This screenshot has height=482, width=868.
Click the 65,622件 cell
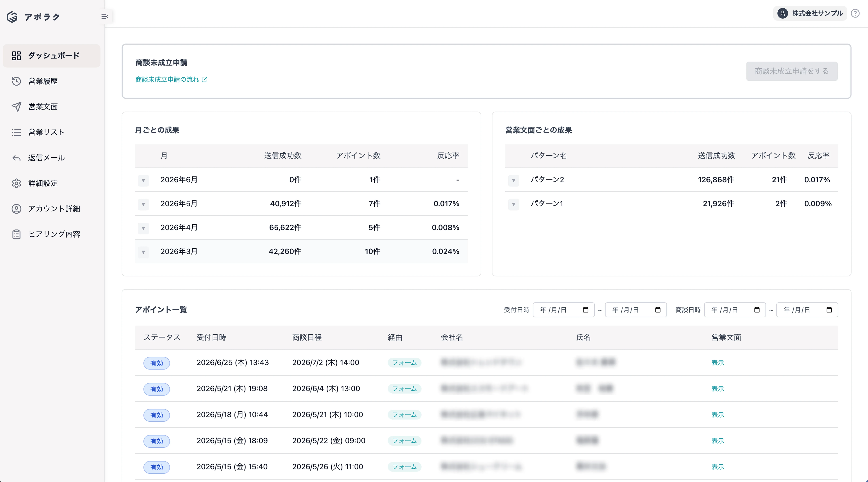pos(285,228)
